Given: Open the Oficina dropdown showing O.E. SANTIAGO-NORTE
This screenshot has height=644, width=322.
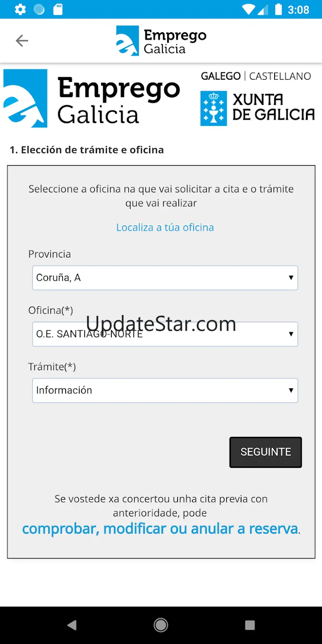Looking at the screenshot, I should [x=165, y=334].
